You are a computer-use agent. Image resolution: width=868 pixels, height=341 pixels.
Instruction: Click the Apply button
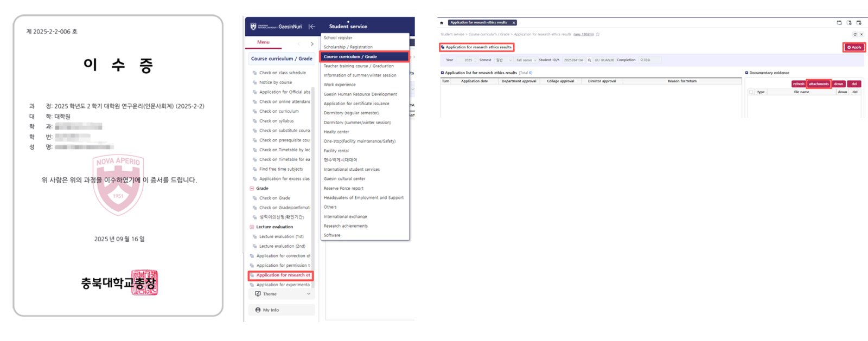point(854,47)
